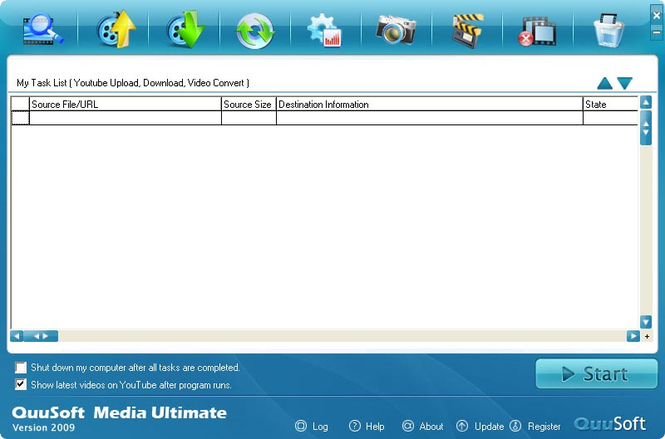Click the QuuSoft logo at bottom right
The height and width of the screenshot is (439, 665).
click(609, 423)
